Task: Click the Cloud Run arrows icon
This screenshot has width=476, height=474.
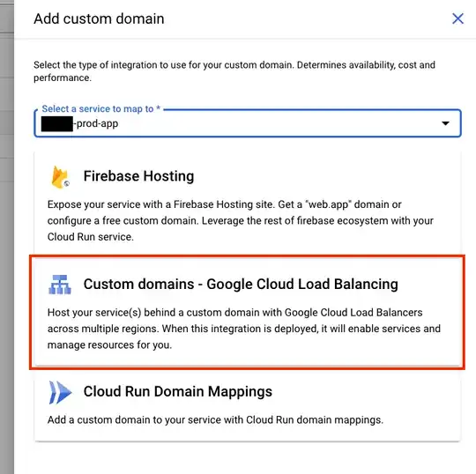Action: pyautogui.click(x=60, y=392)
